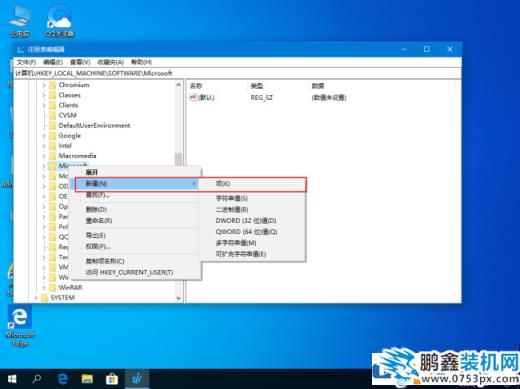520x389 pixels.
Task: Choose 查找(F)... in the context menu
Action: tap(98, 195)
